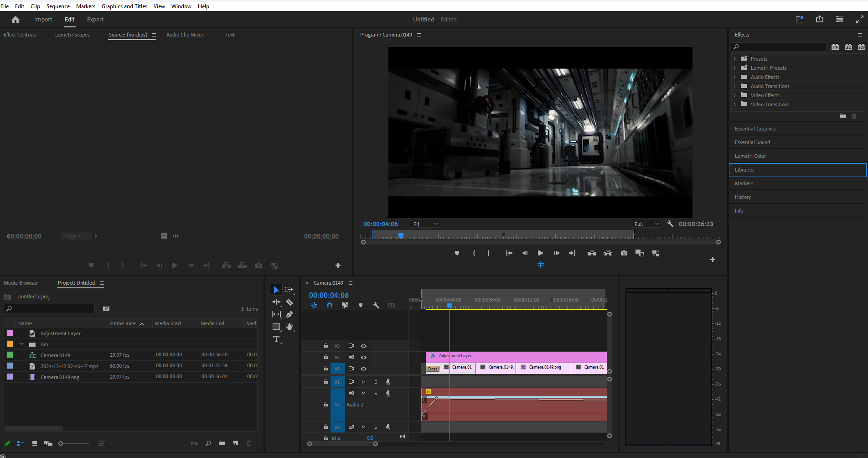Export frame with the camera icon in Program monitor
The width and height of the screenshot is (868, 458).
(624, 253)
